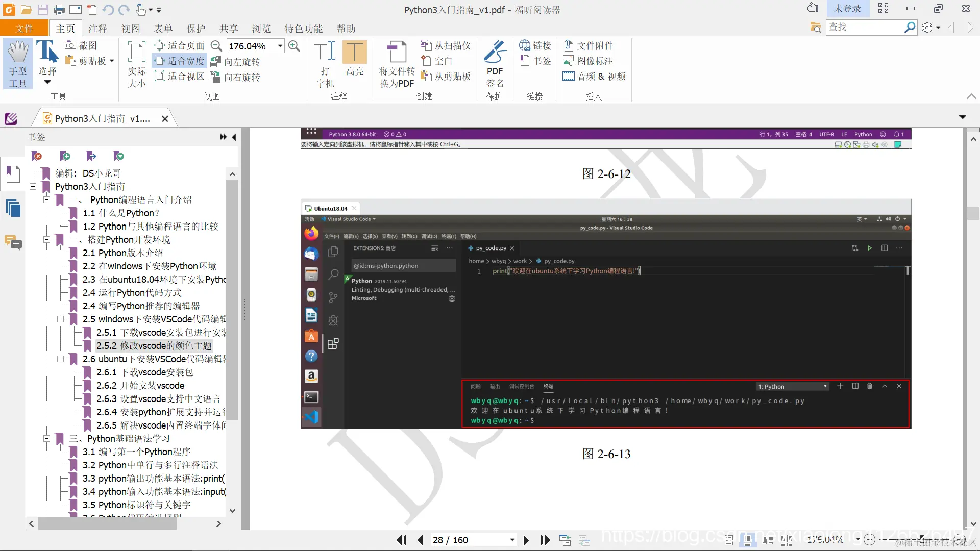Toggle Fit Page (适合页面) view mode

click(180, 45)
